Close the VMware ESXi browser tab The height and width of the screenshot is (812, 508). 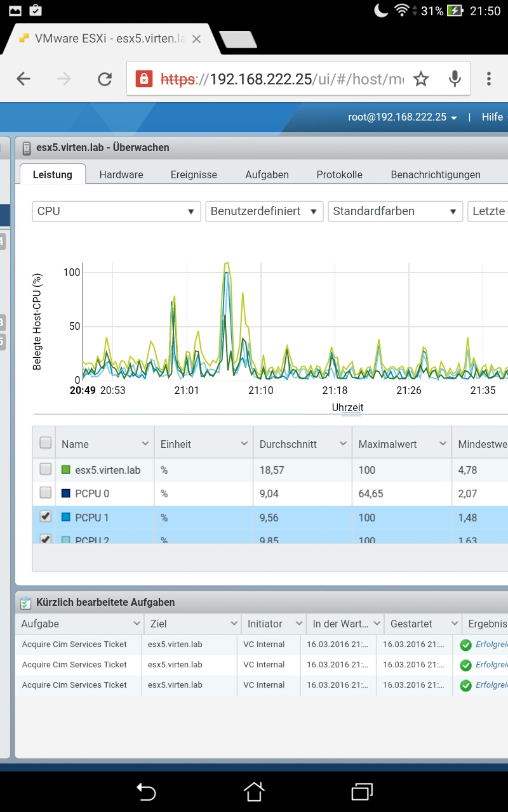[196, 39]
